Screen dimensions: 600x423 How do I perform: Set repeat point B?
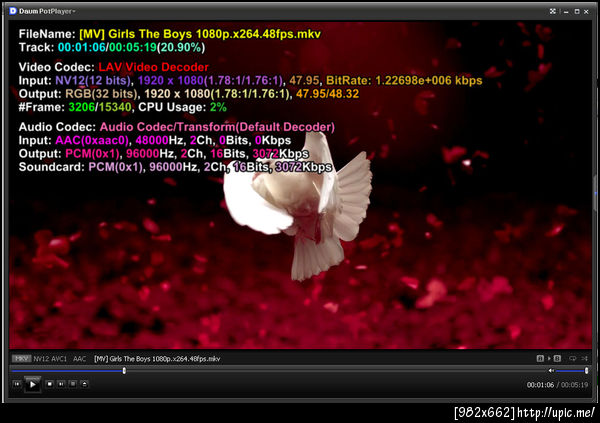pyautogui.click(x=557, y=358)
